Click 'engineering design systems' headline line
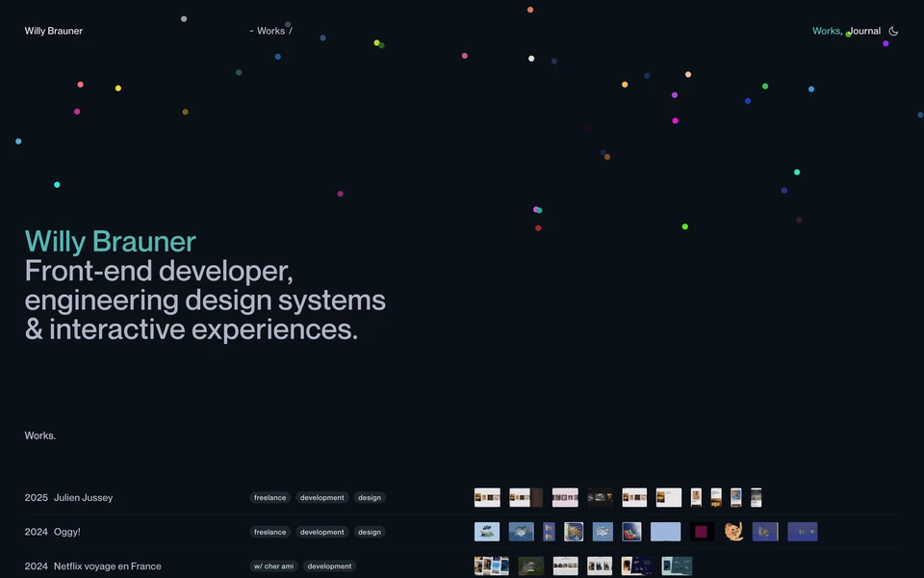924x578 pixels. coord(205,301)
